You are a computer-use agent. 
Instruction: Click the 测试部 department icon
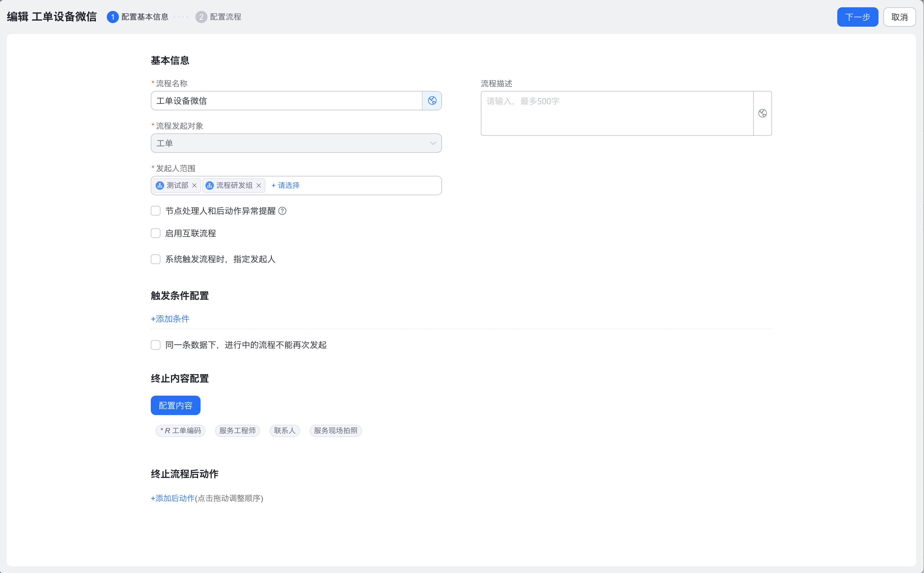click(160, 185)
